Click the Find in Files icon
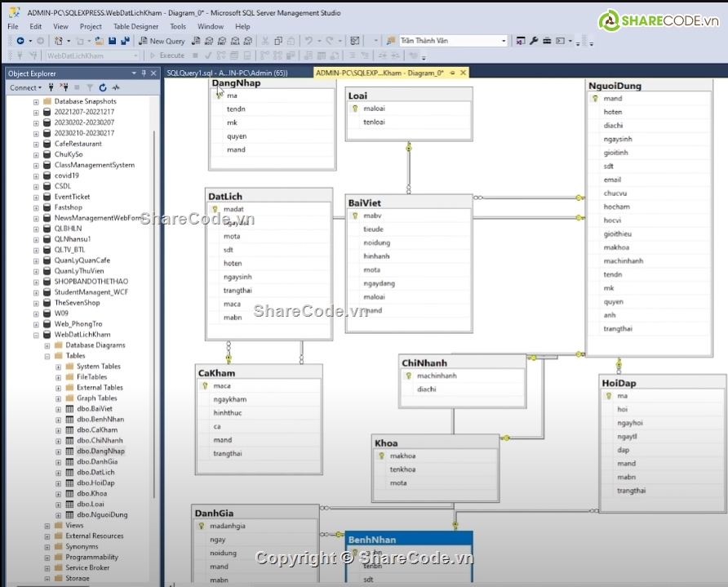The image size is (728, 587). pyautogui.click(x=391, y=41)
